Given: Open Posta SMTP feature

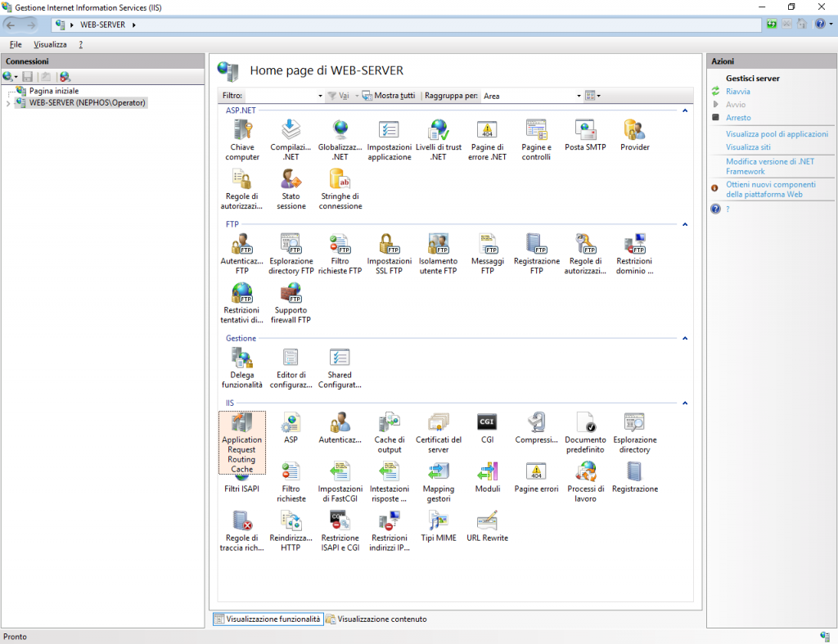Looking at the screenshot, I should [x=585, y=135].
